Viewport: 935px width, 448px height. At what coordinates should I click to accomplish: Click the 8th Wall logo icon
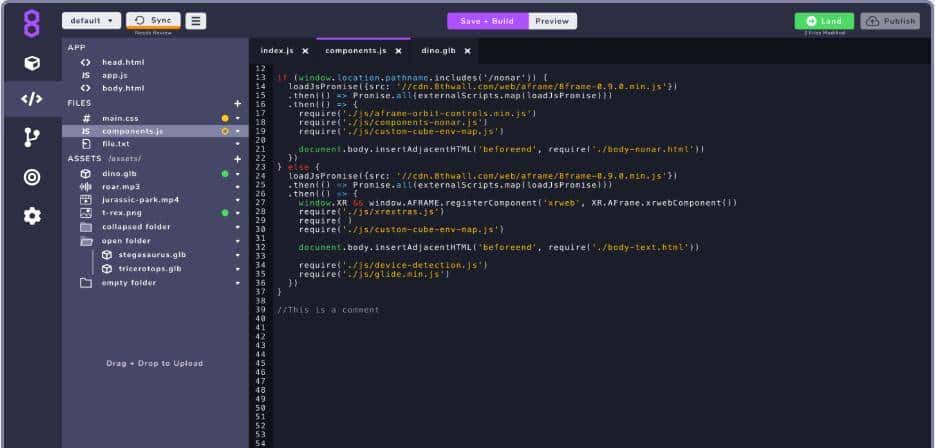coord(32,22)
